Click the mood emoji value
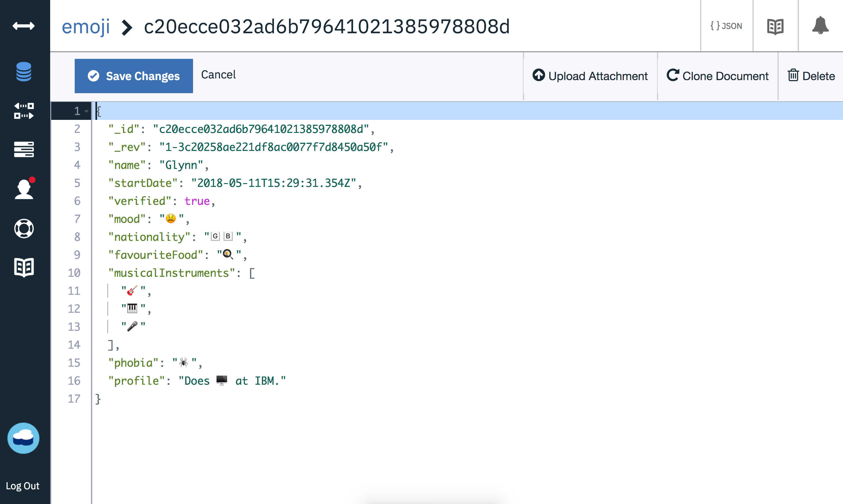The height and width of the screenshot is (504, 843). (x=171, y=219)
